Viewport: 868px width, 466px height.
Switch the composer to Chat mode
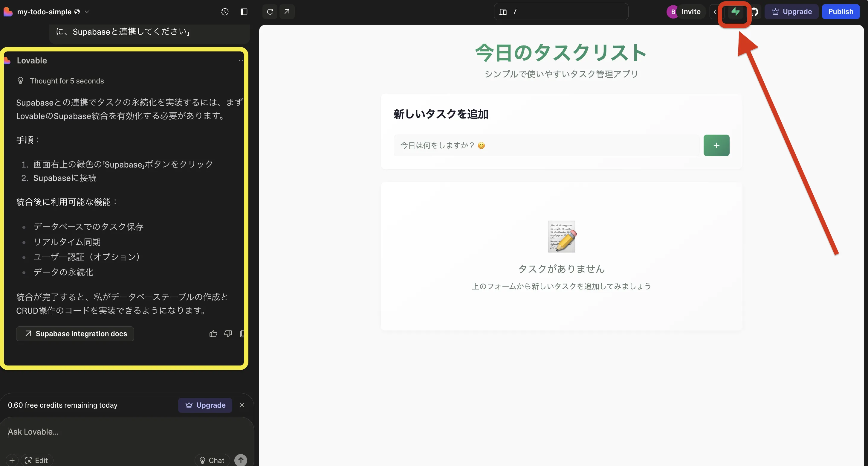(212, 460)
